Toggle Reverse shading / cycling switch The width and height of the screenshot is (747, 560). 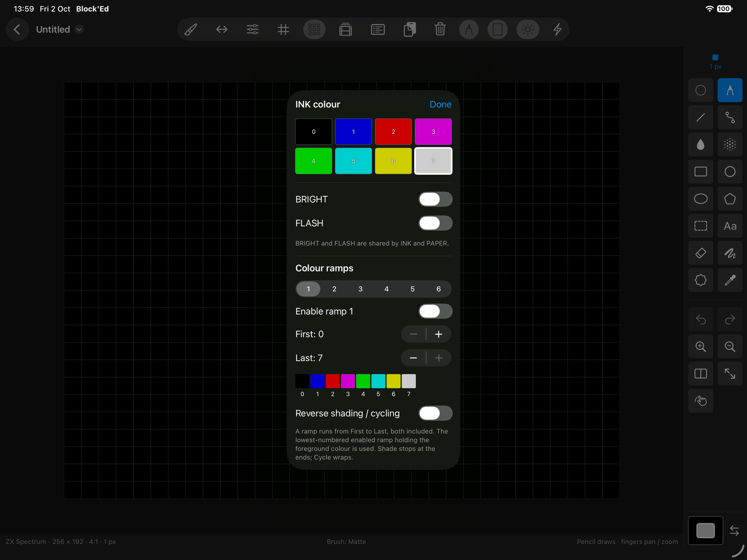pyautogui.click(x=435, y=413)
